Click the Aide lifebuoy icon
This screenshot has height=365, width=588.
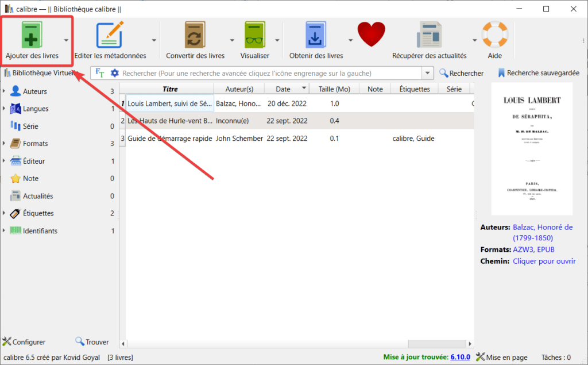point(494,35)
